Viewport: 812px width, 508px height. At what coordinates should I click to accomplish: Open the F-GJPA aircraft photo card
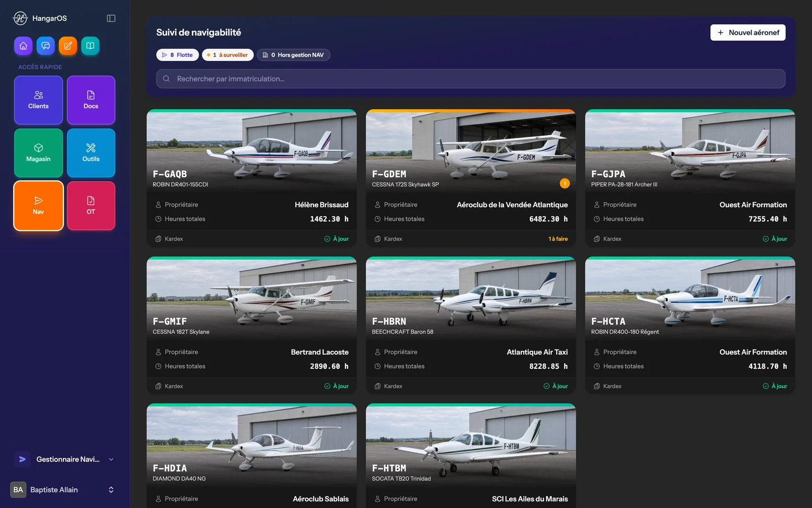690,151
